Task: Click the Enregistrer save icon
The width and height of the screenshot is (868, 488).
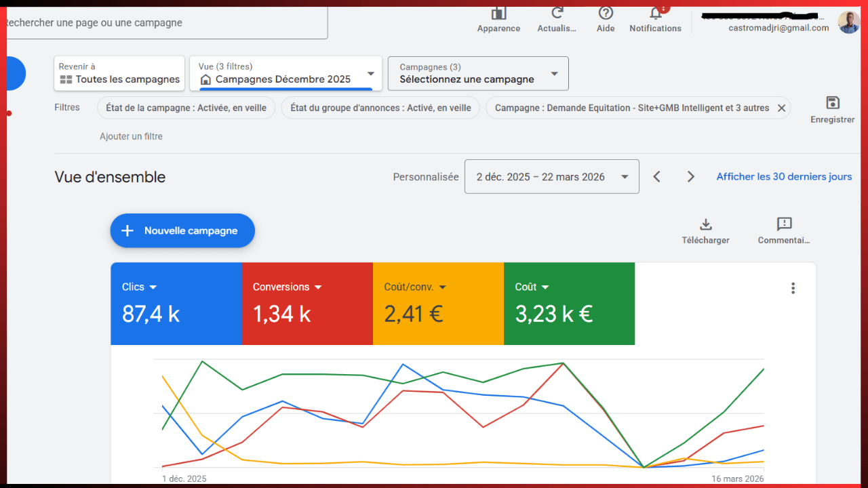Action: point(832,104)
